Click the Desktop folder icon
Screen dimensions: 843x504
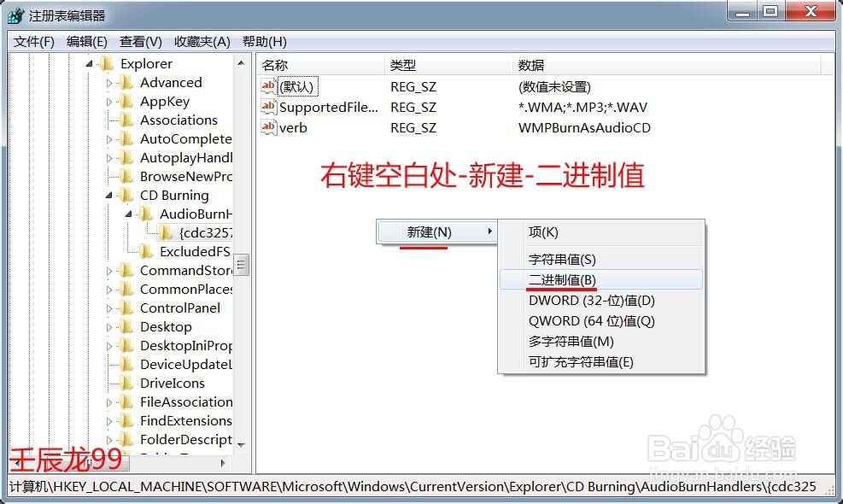point(126,327)
